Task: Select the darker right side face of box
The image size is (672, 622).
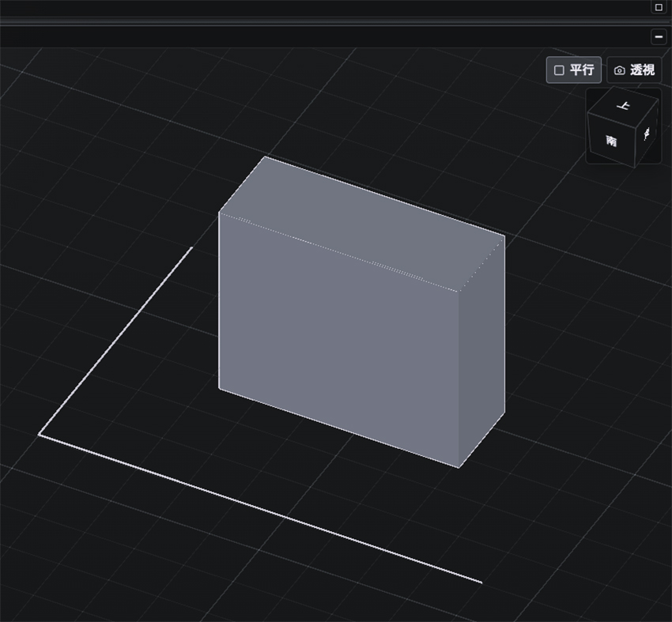Action: [481, 351]
